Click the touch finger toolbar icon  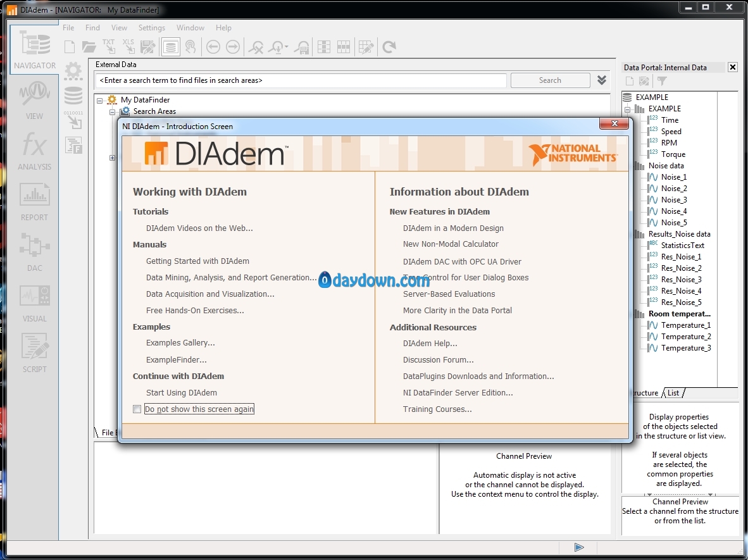pyautogui.click(x=190, y=47)
